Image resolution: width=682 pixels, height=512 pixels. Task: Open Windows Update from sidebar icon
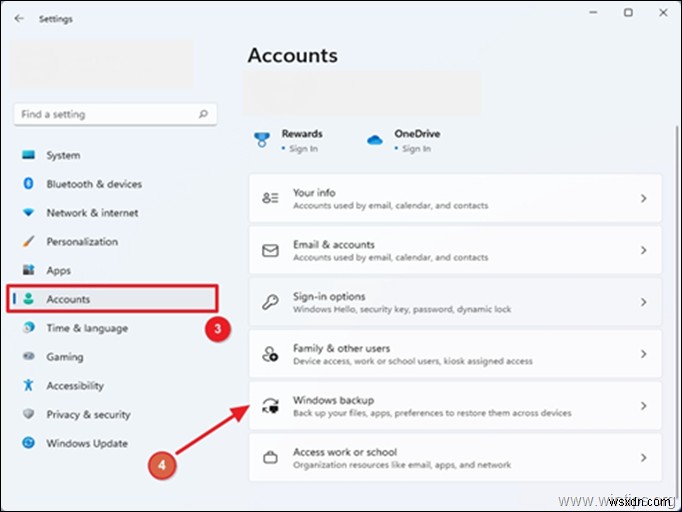(x=28, y=443)
